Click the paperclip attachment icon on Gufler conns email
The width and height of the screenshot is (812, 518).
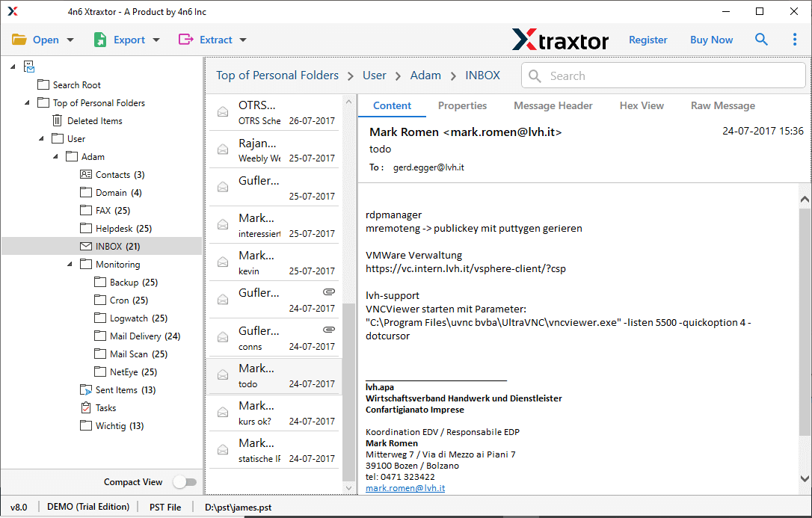329,329
